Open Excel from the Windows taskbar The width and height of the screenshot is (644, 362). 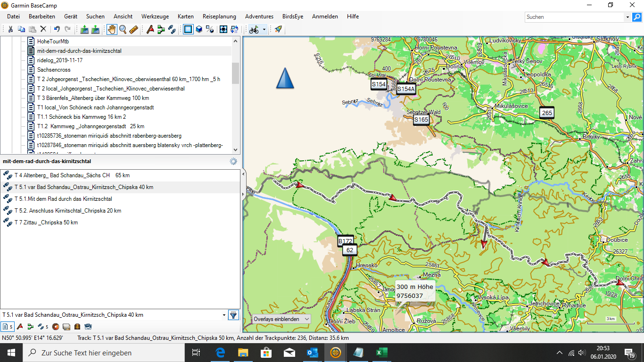[x=381, y=353]
